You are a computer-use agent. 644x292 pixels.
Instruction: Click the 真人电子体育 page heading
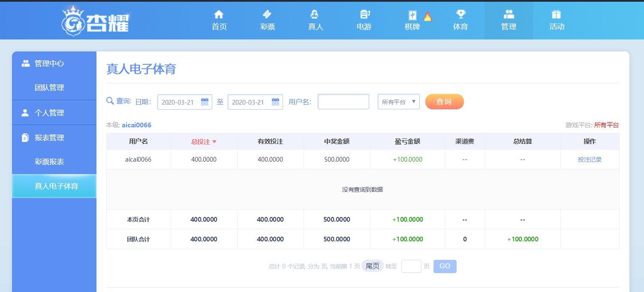coord(141,69)
